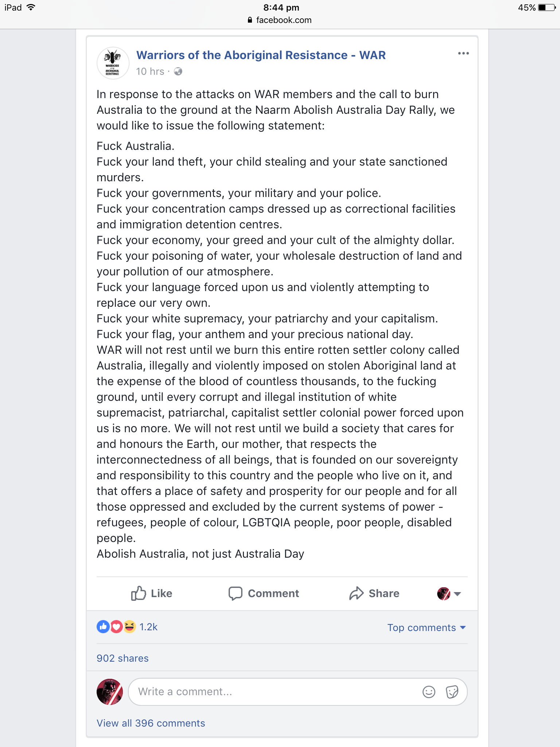Click the Share arrow icon
The image size is (560, 747).
356,593
